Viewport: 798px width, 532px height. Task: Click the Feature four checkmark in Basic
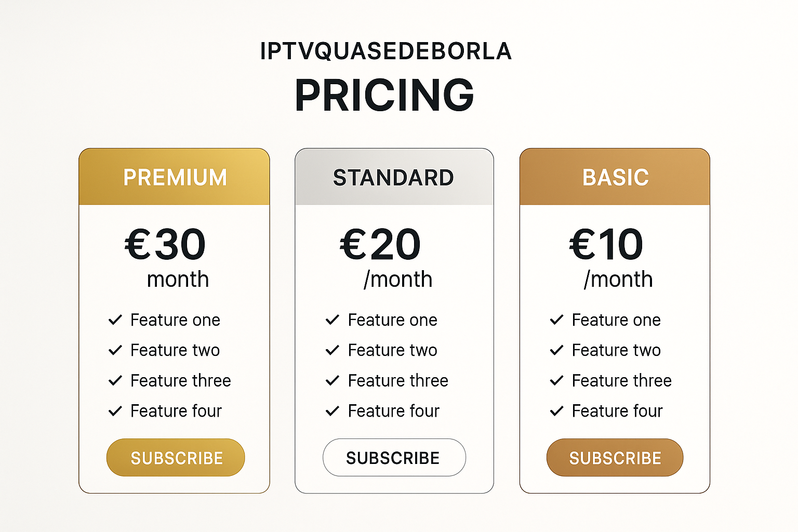556,411
